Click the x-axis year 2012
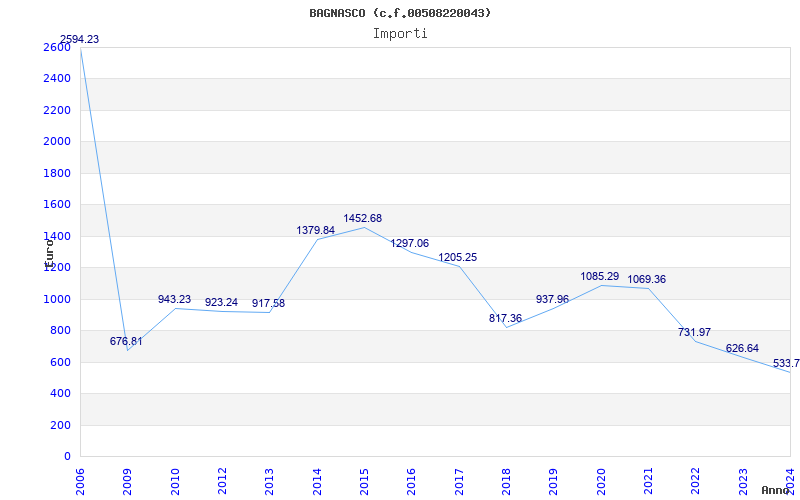This screenshot has width=800, height=500. pos(222,481)
